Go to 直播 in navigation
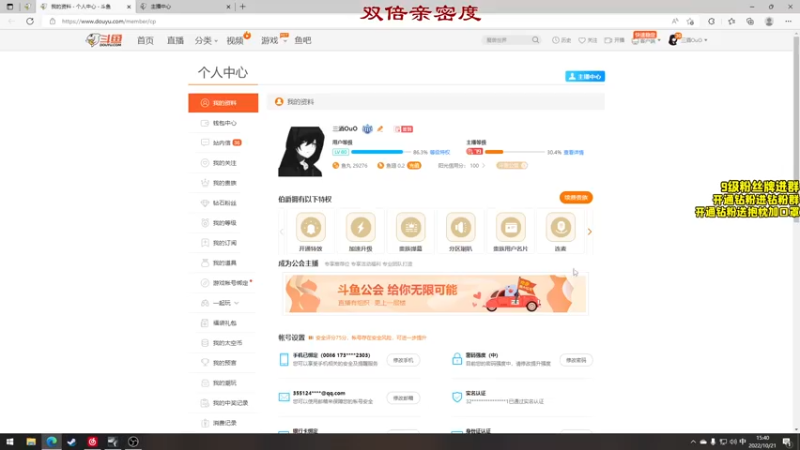This screenshot has height=450, width=800. tap(175, 40)
